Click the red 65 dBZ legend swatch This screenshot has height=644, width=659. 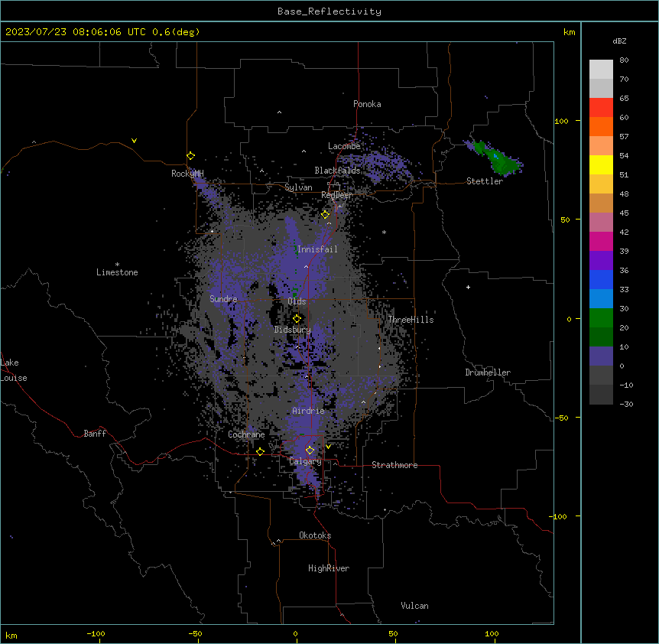point(601,107)
